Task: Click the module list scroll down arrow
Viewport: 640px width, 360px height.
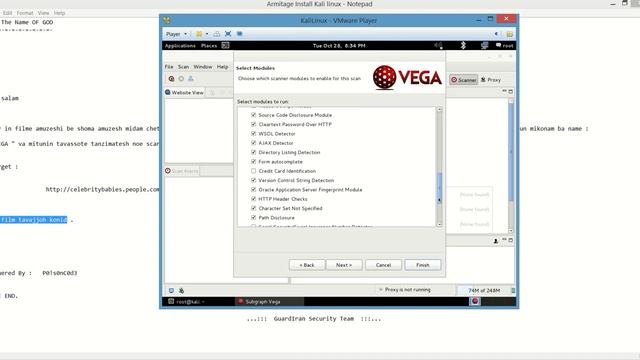Action: coord(439,224)
